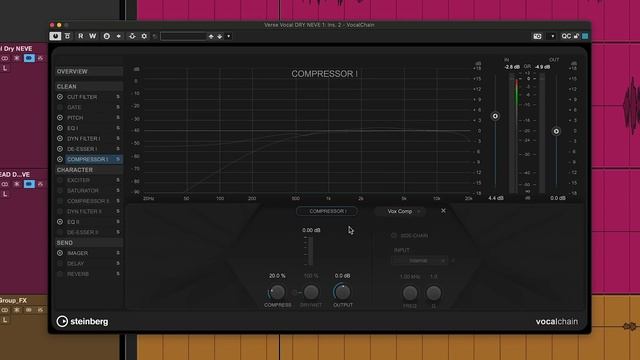Viewport: 640px width, 360px height.
Task: Solo the EQ I module (S)
Action: tap(118, 128)
